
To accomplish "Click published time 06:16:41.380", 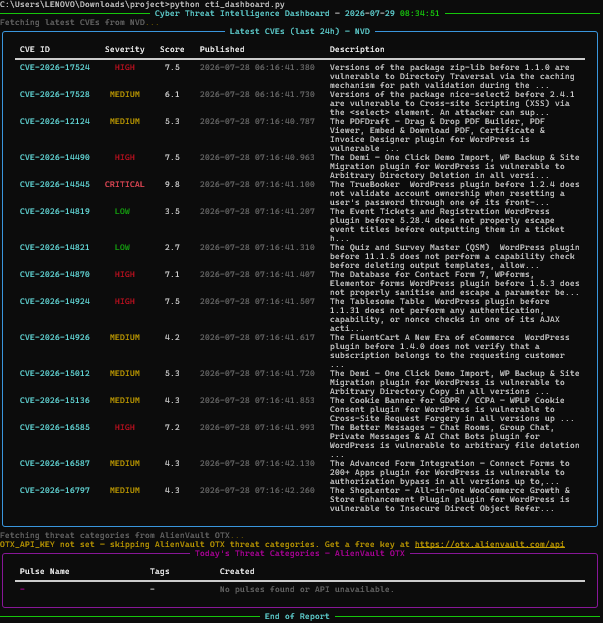I will pyautogui.click(x=285, y=67).
